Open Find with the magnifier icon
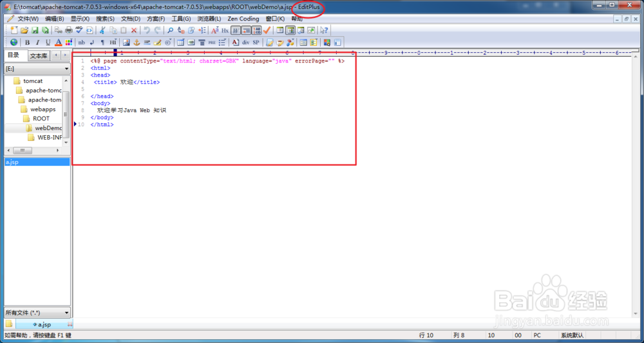Image resolution: width=644 pixels, height=343 pixels. pyautogui.click(x=170, y=30)
